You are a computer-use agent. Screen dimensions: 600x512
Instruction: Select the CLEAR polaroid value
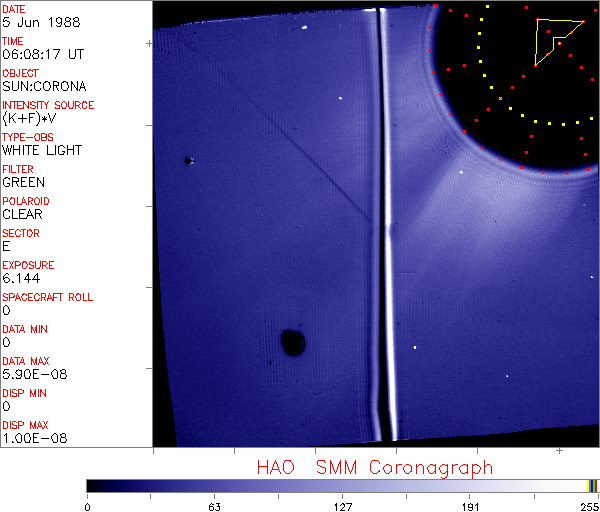23,215
